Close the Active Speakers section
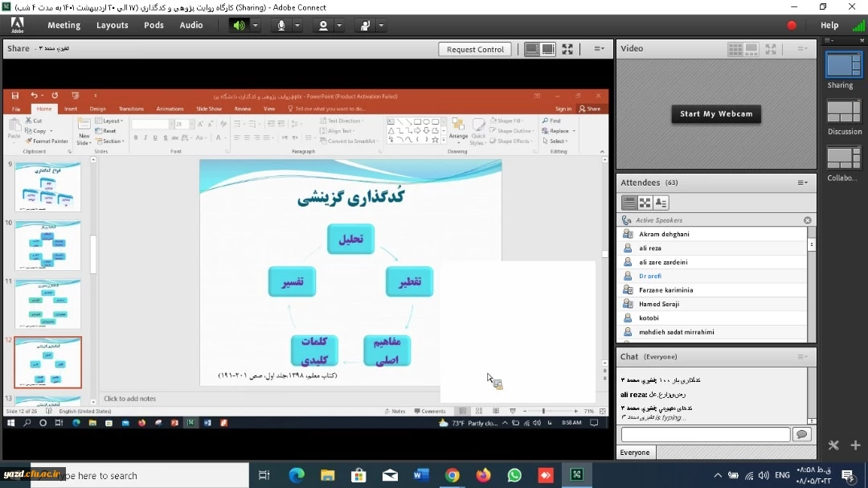This screenshot has width=868, height=488. click(x=808, y=220)
